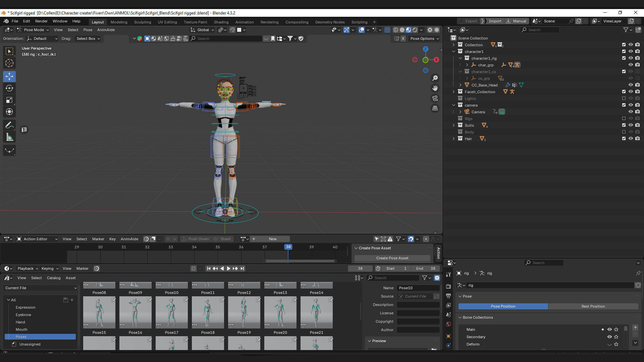The height and width of the screenshot is (362, 644).
Task: Click the Create Pose Asset button
Action: pos(392,258)
